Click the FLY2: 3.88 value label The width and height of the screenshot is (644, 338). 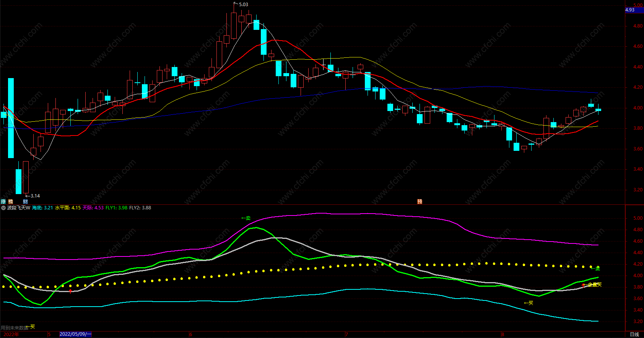point(140,208)
